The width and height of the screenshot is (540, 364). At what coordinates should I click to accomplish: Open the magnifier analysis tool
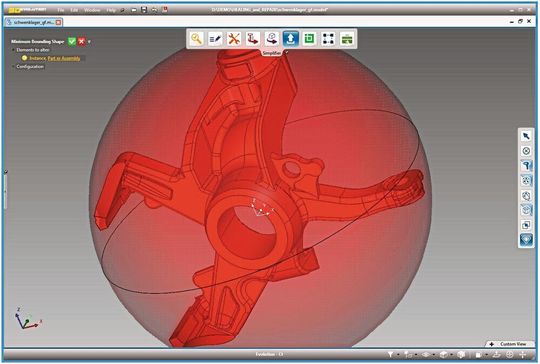[x=197, y=39]
